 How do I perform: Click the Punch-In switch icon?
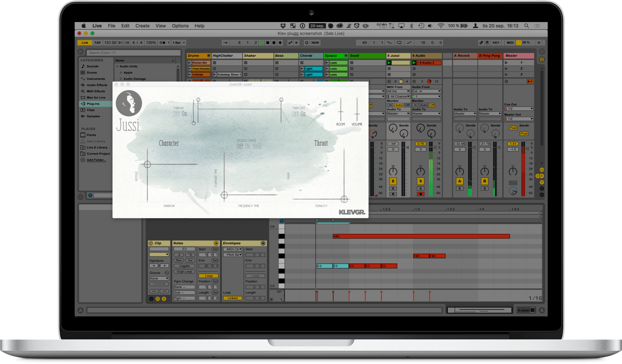click(390, 43)
